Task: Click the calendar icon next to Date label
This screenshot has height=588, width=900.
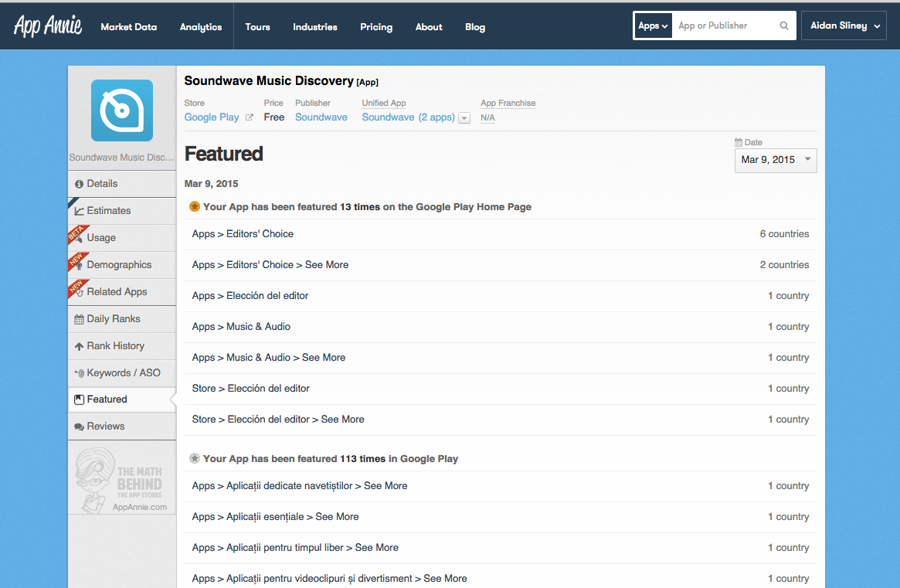Action: 738,142
